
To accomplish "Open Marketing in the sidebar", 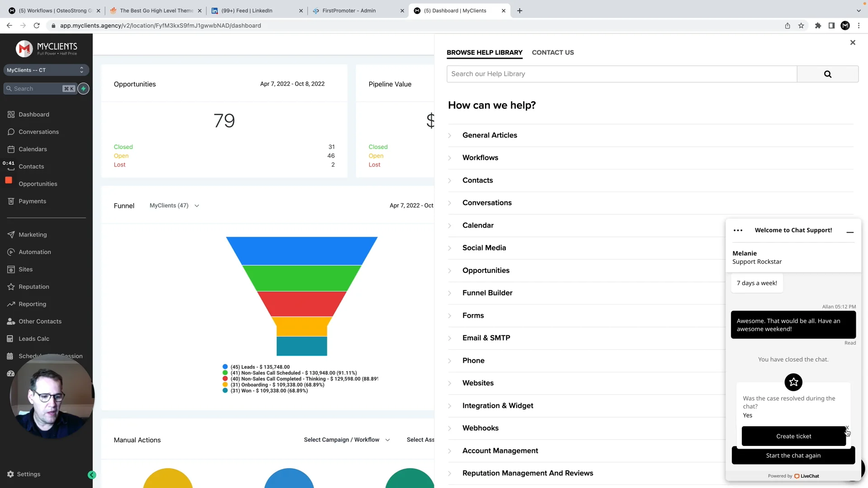I will pyautogui.click(x=33, y=235).
